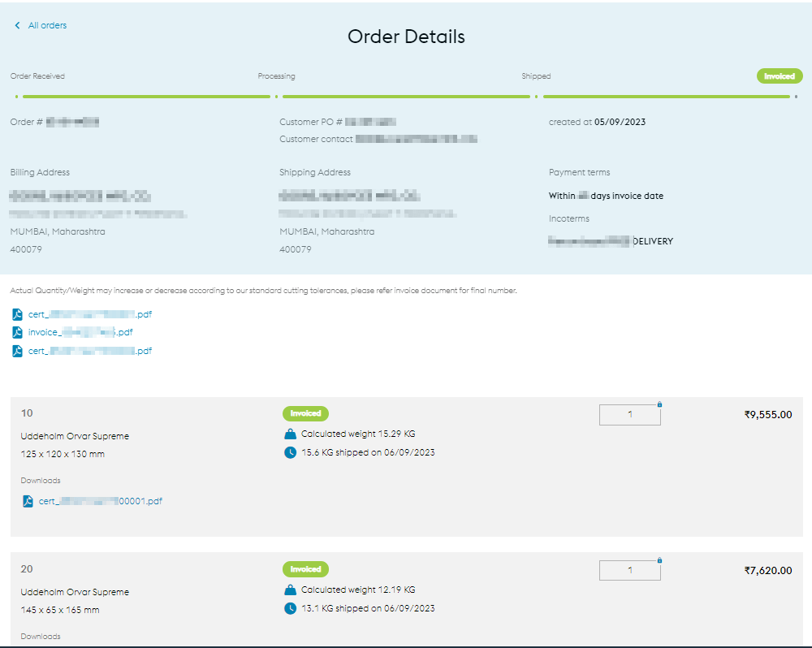The image size is (812, 648).
Task: Click the Invoiced status badge on item 10
Action: click(x=305, y=413)
